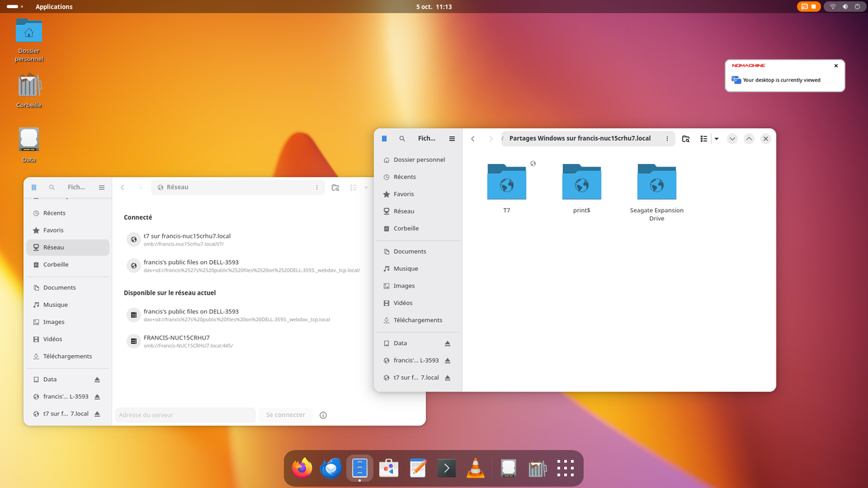Open Téléchargements in Réseau window sidebar
The image size is (868, 488).
(x=68, y=356)
